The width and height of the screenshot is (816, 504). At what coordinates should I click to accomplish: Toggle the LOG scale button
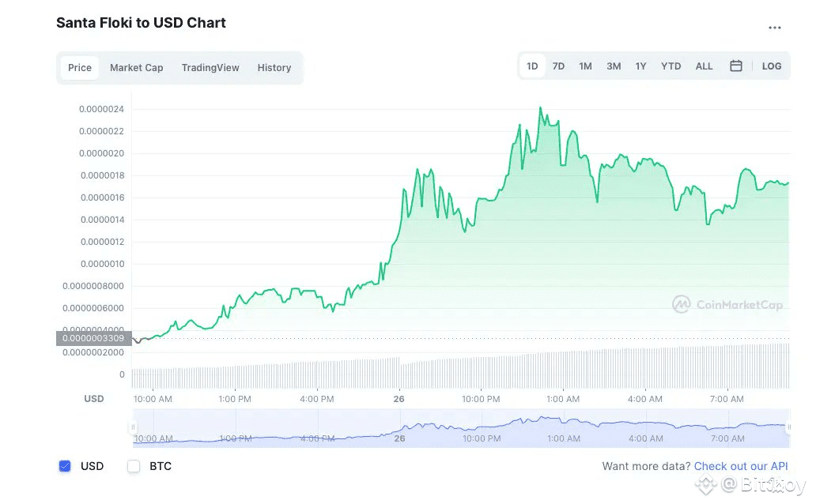point(771,66)
